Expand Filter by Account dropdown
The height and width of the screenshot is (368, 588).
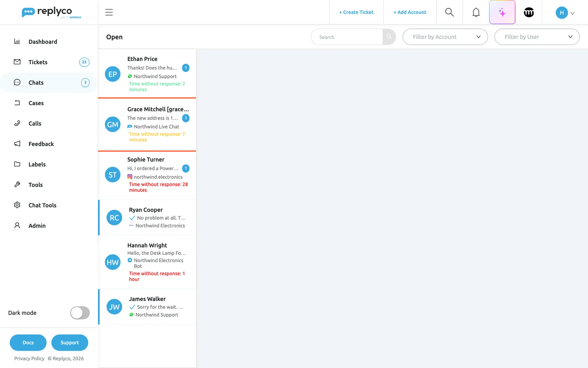click(x=445, y=37)
